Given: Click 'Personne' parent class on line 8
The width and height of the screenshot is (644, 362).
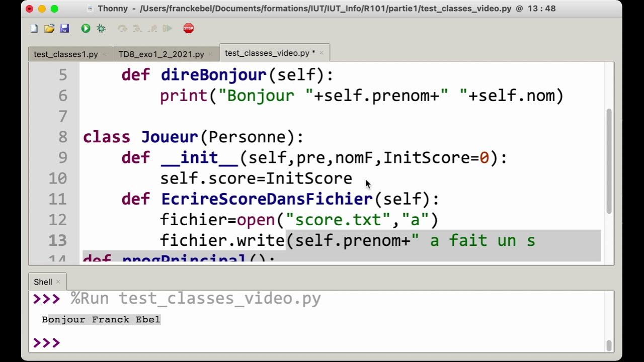Looking at the screenshot, I should click(247, 137).
